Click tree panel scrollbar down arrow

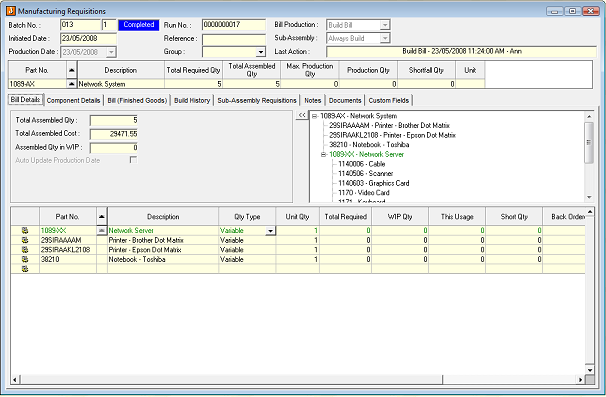coord(589,198)
